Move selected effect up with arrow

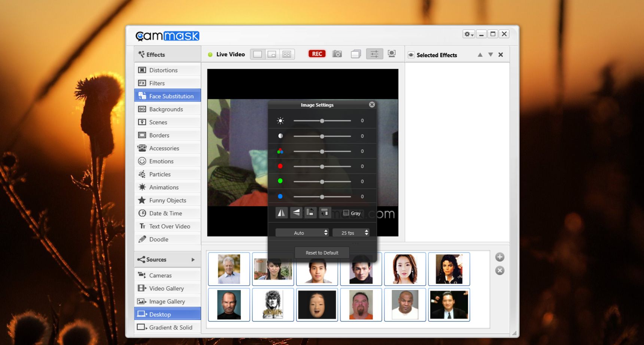point(480,55)
